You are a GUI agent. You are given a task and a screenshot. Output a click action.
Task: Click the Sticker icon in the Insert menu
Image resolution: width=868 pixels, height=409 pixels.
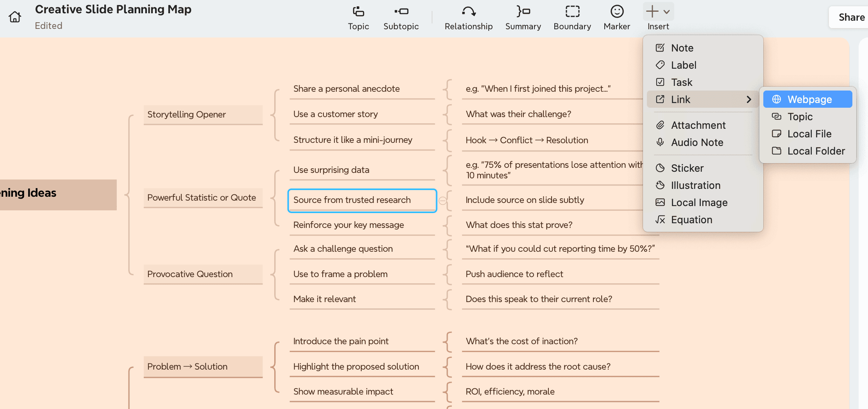pos(660,168)
